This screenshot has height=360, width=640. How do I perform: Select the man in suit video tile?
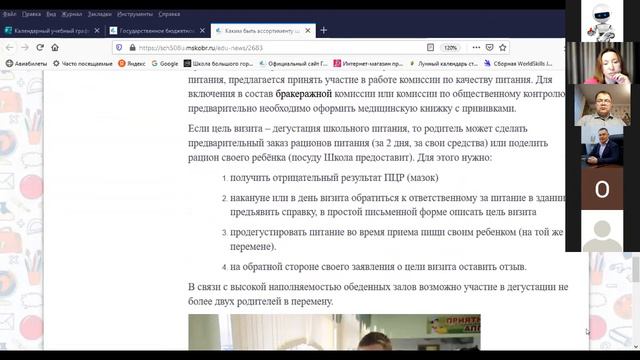(602, 147)
